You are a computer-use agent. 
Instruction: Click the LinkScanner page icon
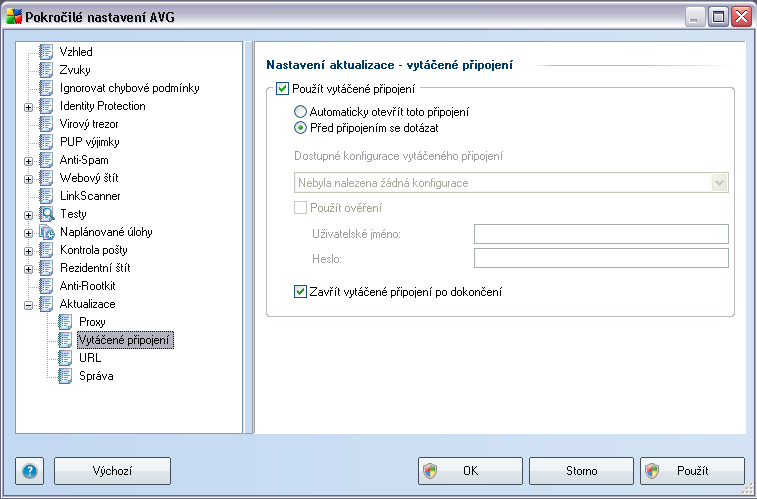click(x=46, y=196)
